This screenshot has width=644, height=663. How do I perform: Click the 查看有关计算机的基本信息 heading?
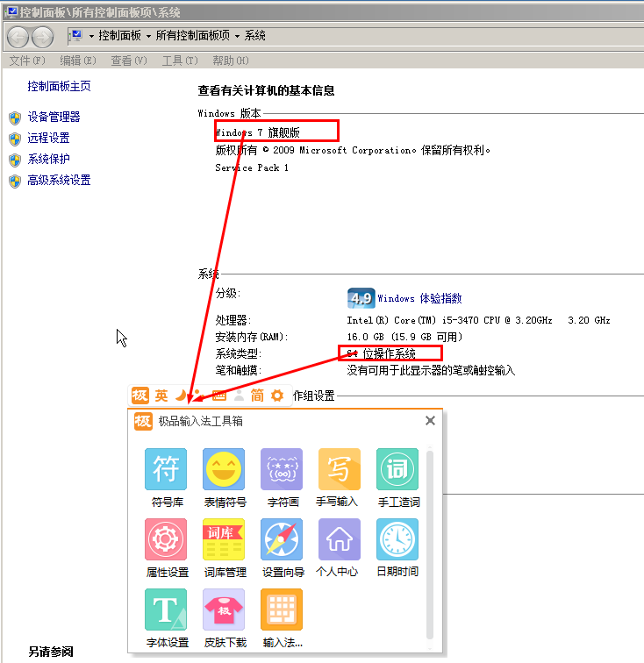click(x=266, y=90)
